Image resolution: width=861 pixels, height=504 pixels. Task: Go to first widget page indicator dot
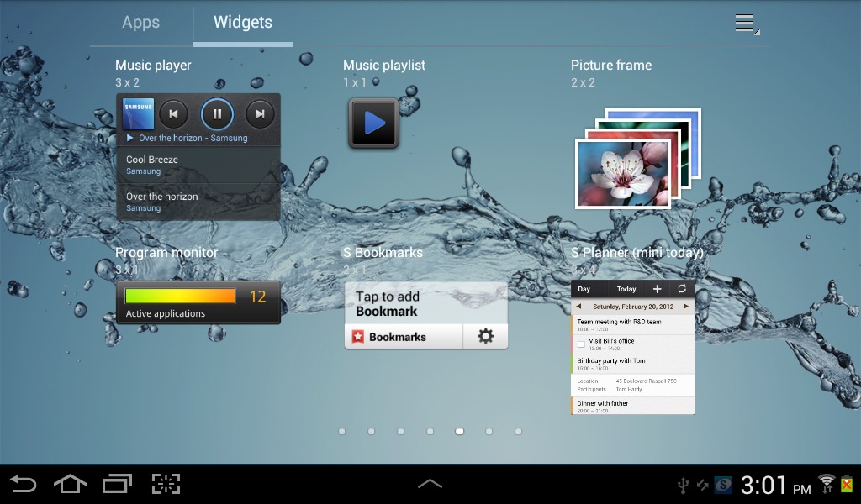tap(342, 432)
